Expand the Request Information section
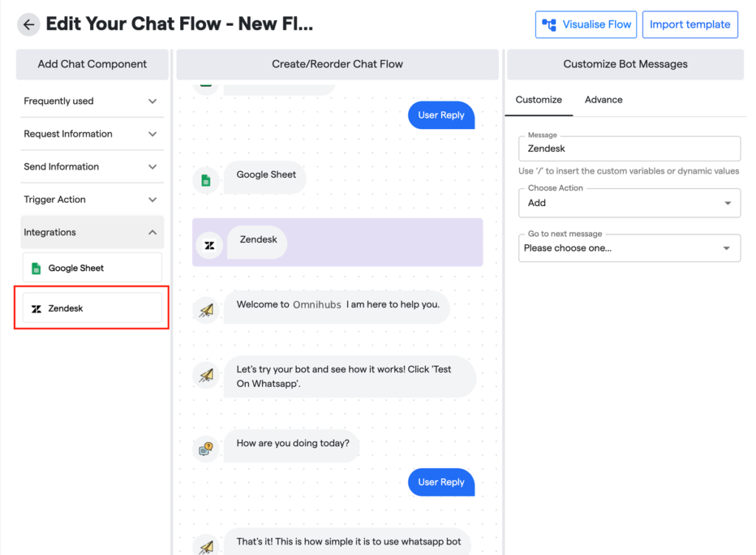Viewport: 756px width, 555px height. point(152,134)
